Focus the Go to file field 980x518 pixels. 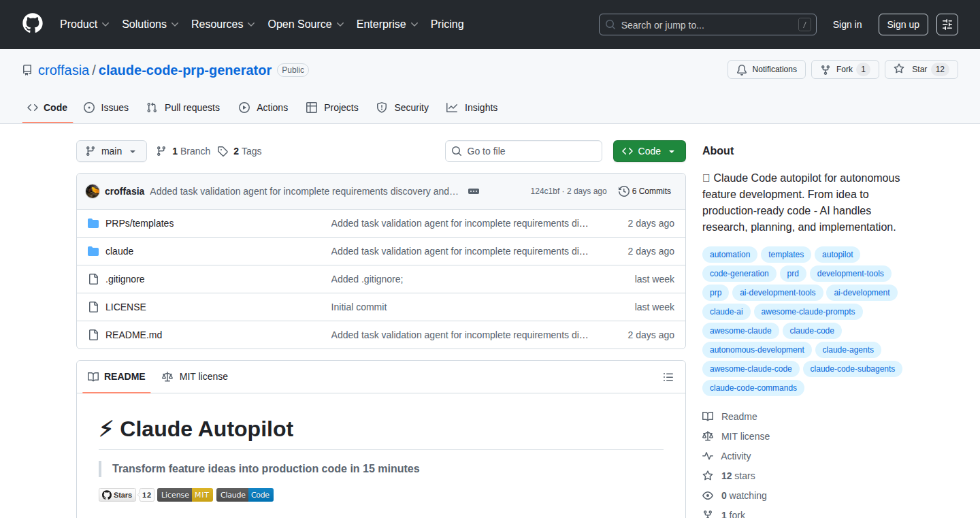[523, 151]
